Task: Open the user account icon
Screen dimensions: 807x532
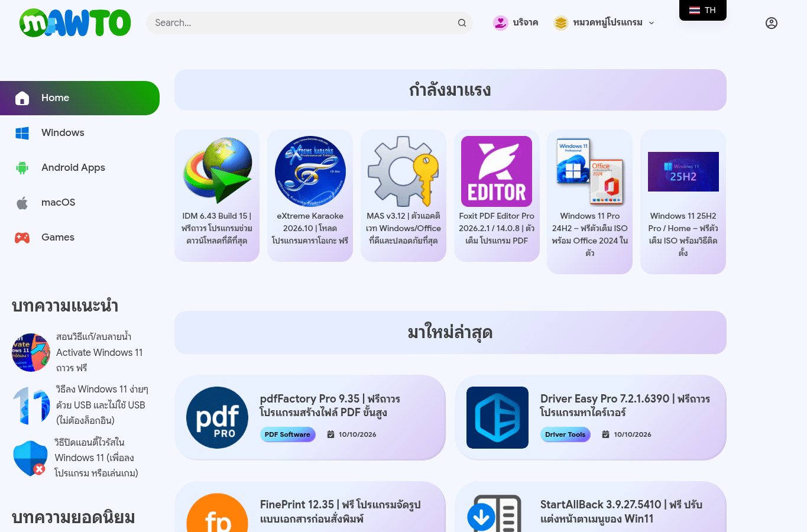Action: click(772, 23)
